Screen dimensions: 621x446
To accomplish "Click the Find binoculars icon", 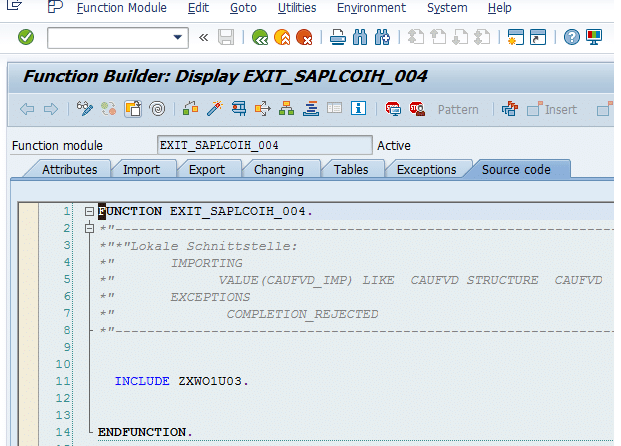I will tap(360, 38).
